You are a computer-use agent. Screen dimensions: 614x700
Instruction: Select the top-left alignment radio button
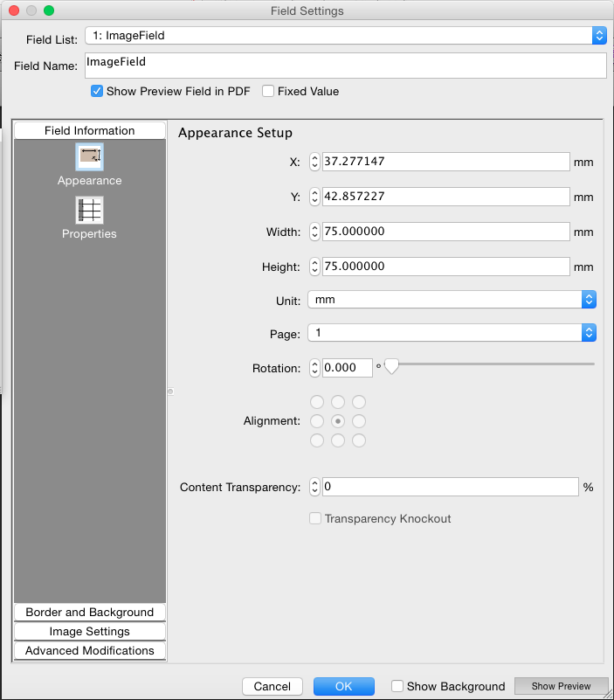pos(317,402)
